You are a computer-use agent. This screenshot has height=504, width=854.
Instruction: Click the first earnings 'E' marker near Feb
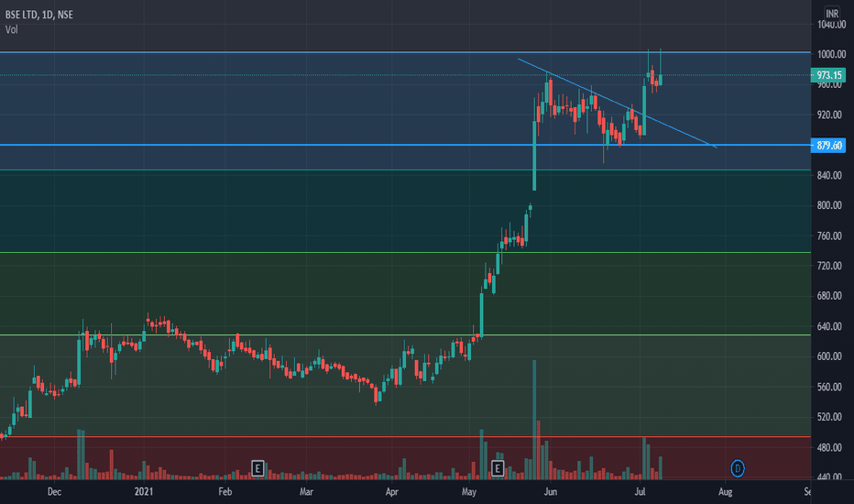[257, 468]
